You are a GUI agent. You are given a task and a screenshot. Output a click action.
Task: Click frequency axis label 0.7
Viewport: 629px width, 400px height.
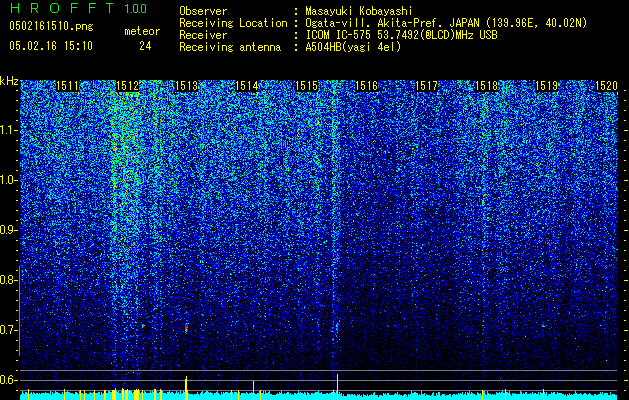point(7,330)
